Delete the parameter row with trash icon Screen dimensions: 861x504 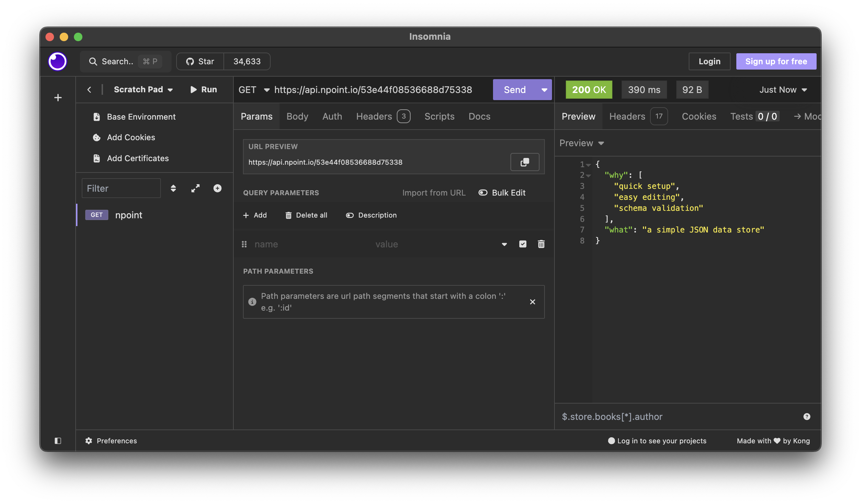[x=541, y=244]
